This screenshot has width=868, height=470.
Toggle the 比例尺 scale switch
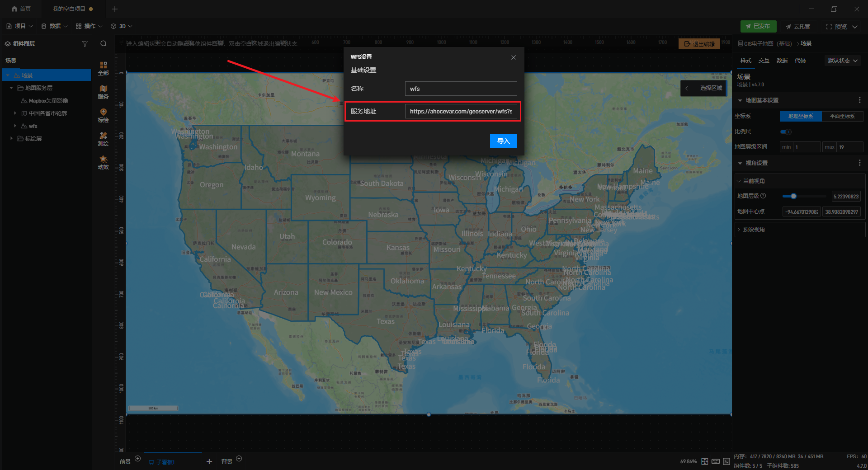coord(786,132)
